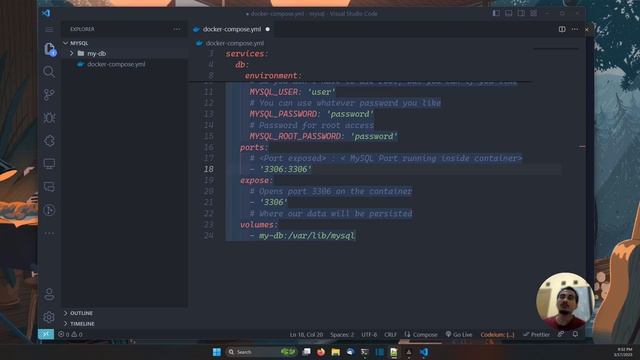The width and height of the screenshot is (640, 360).
Task: Change indentation via 'Spaces: 2'
Action: click(x=342, y=334)
